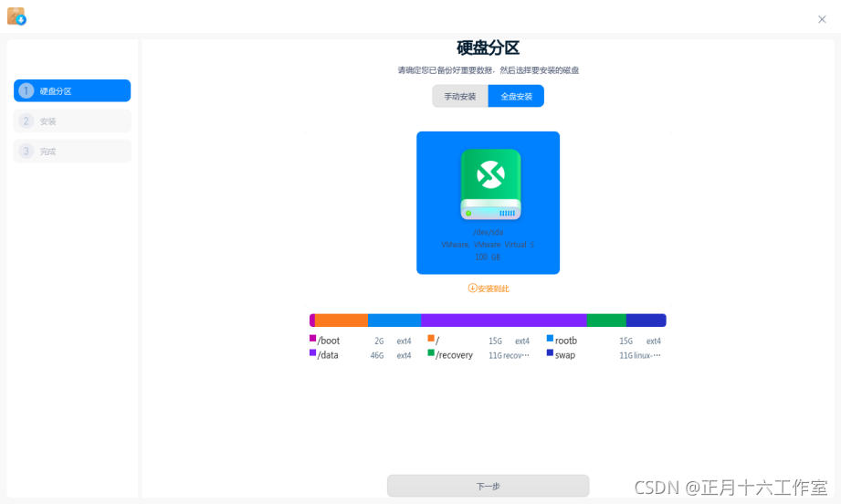Click the 46G size value of /data
Screen dimensions: 841x504
(x=377, y=355)
